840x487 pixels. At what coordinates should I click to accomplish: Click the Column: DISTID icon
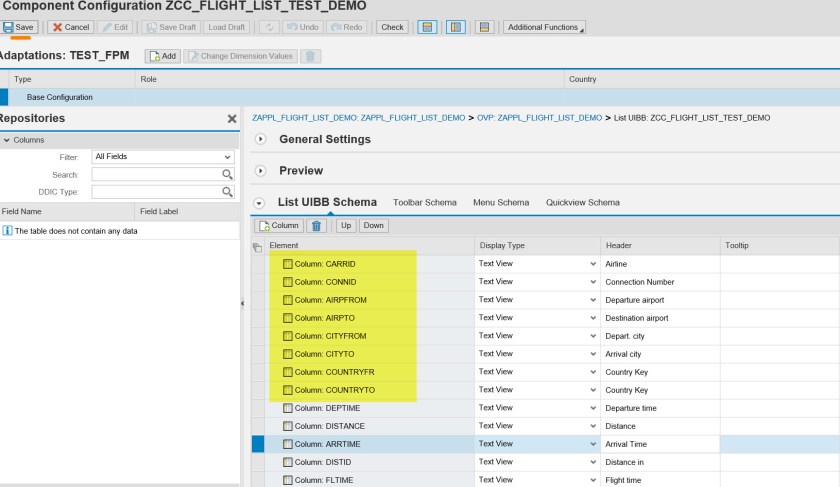point(288,462)
